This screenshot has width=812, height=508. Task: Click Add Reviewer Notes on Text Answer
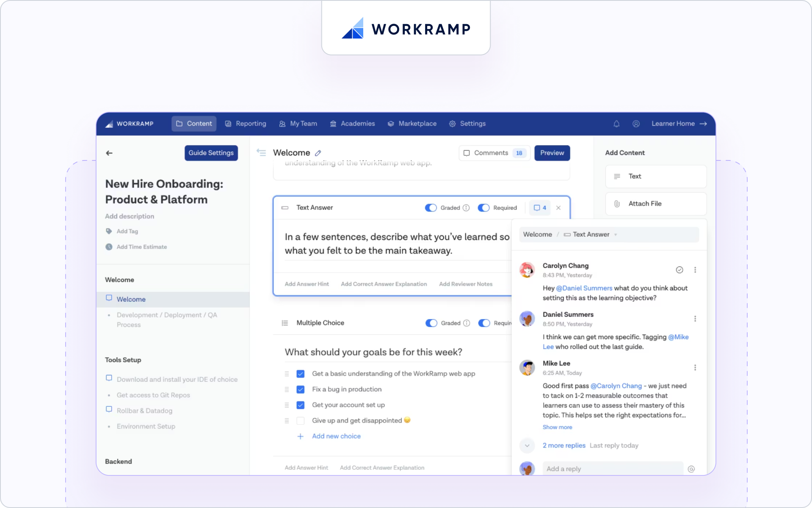[466, 284]
